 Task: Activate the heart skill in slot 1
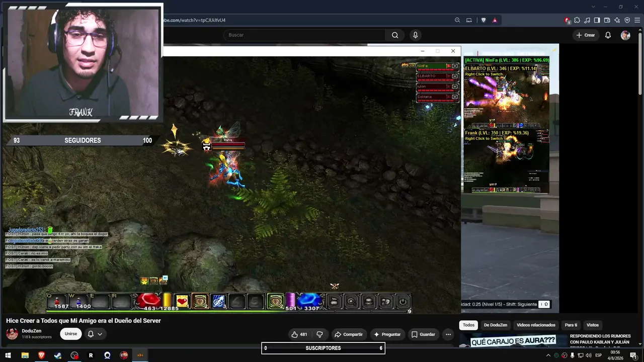[x=182, y=301]
